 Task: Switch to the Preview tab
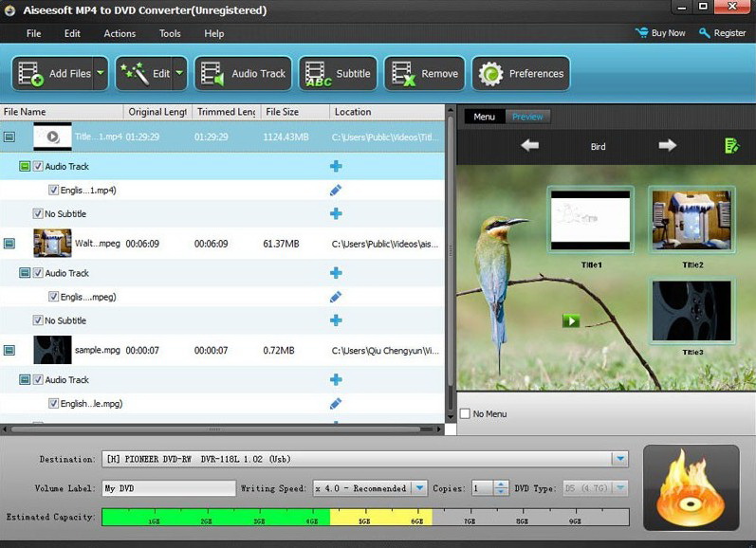click(527, 117)
